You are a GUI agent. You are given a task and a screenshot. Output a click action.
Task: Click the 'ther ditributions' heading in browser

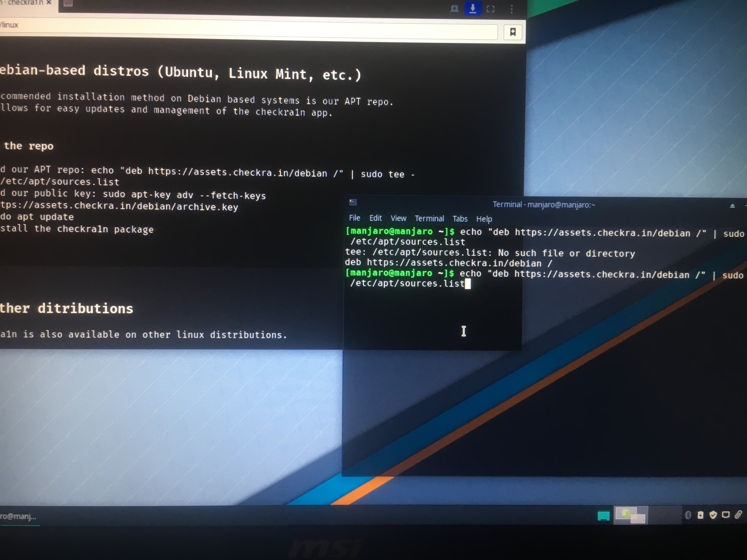coord(67,309)
